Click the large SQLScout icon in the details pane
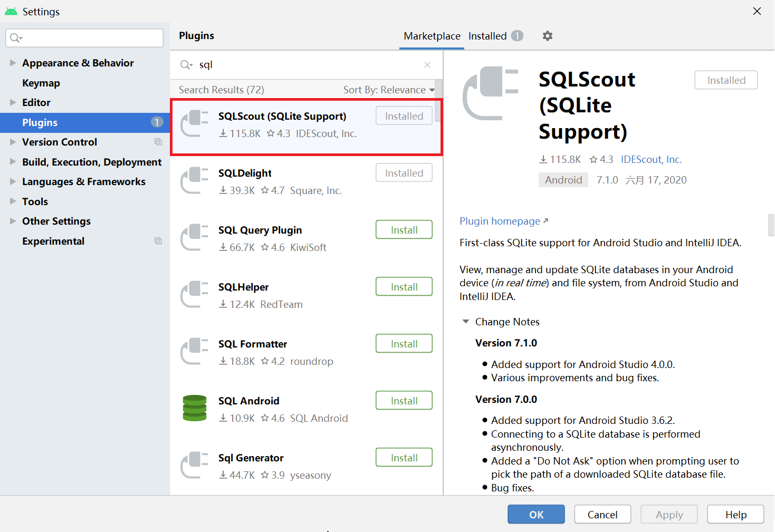Image resolution: width=775 pixels, height=532 pixels. tap(491, 93)
